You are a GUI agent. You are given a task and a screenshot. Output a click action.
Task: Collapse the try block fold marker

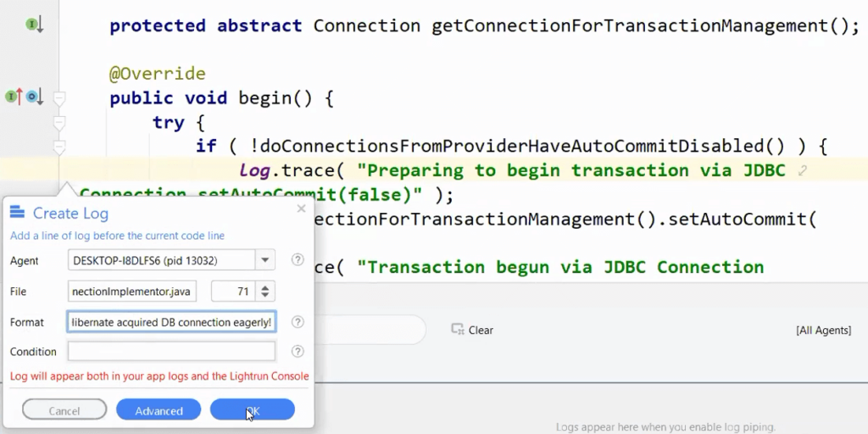pos(59,123)
